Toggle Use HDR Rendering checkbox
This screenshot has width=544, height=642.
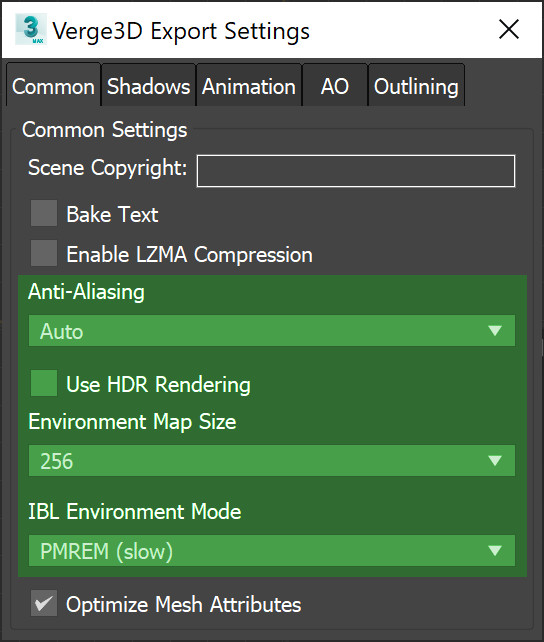tap(44, 383)
